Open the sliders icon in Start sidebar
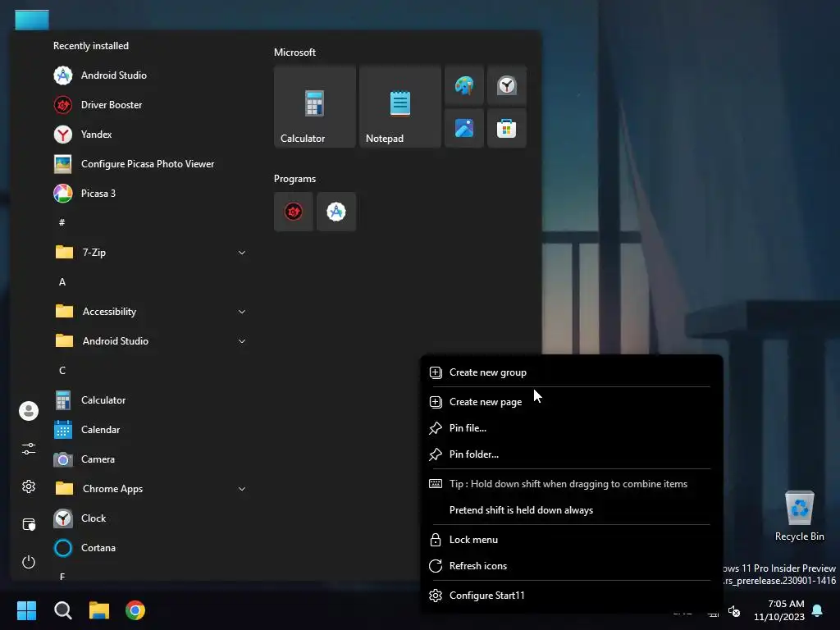 click(29, 449)
